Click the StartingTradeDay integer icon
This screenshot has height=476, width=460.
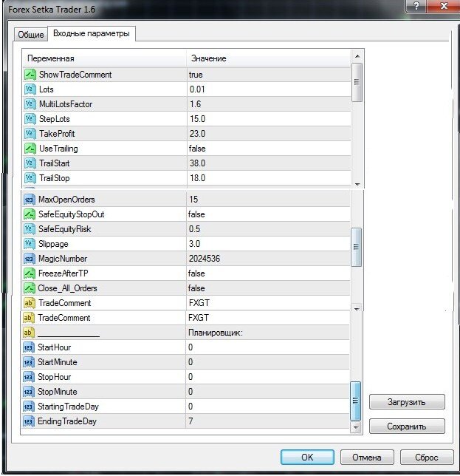(x=29, y=407)
